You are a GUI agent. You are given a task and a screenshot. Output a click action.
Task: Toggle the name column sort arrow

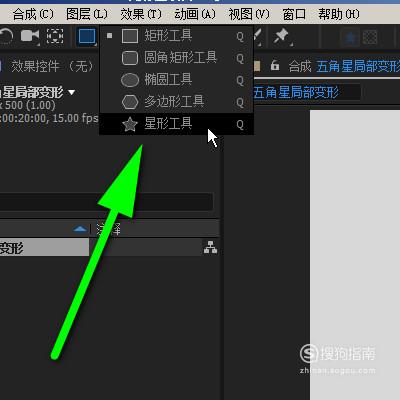(80, 229)
